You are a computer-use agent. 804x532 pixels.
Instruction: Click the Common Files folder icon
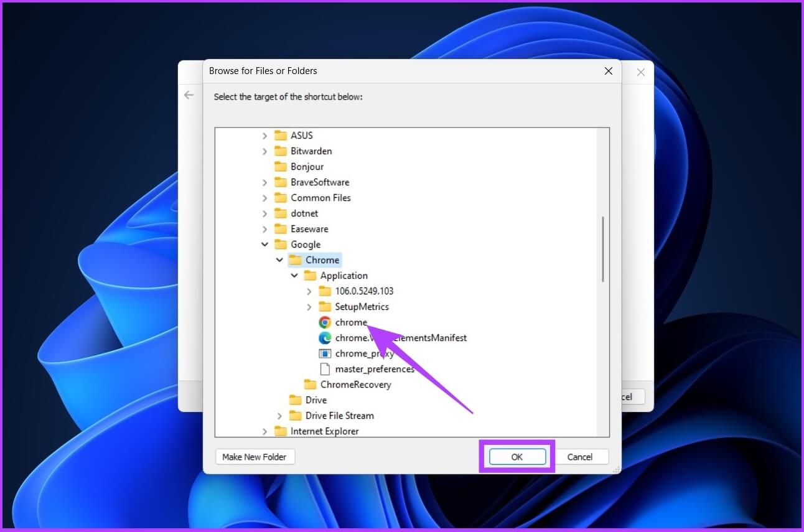281,197
